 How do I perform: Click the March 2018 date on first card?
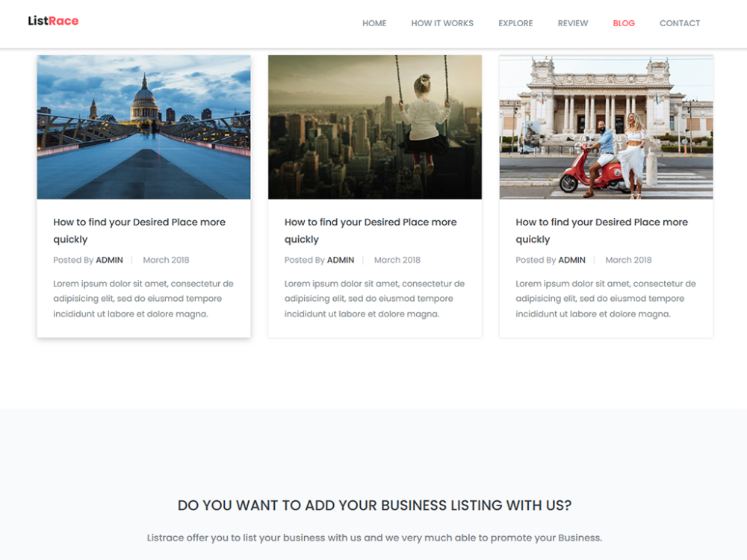click(166, 260)
